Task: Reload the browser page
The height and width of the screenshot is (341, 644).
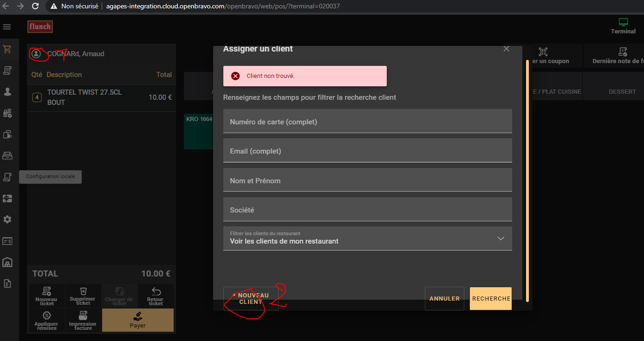Action: point(35,6)
